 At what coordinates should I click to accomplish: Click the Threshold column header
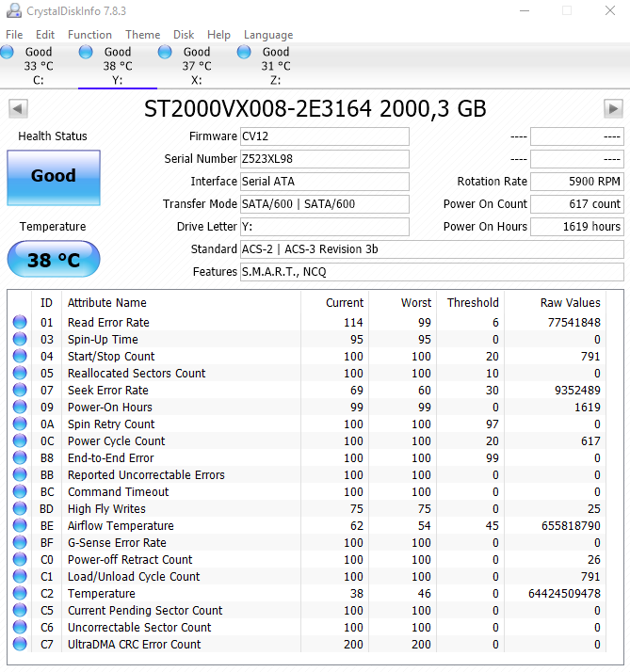click(473, 303)
